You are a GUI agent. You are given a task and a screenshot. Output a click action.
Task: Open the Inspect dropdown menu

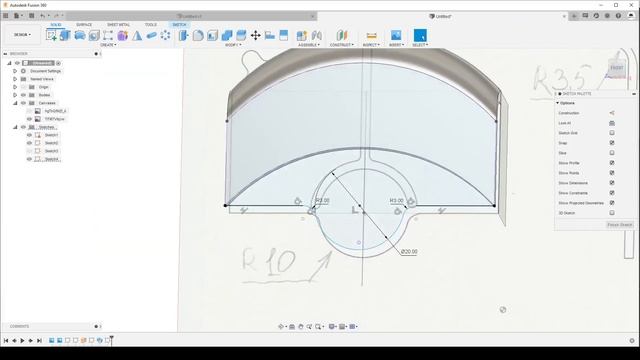[371, 45]
